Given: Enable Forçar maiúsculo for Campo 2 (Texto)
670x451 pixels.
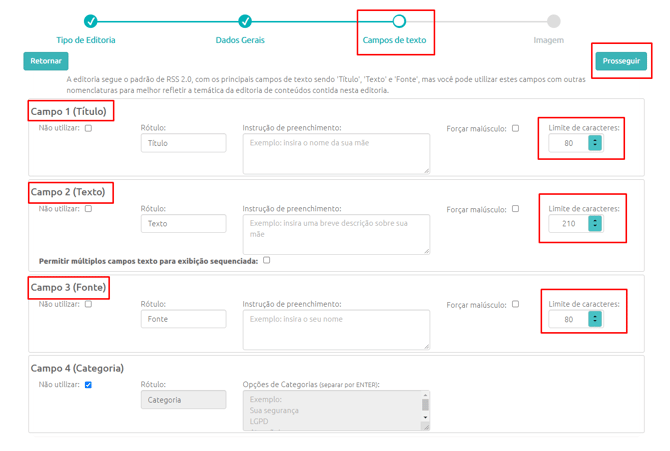Looking at the screenshot, I should click(516, 209).
